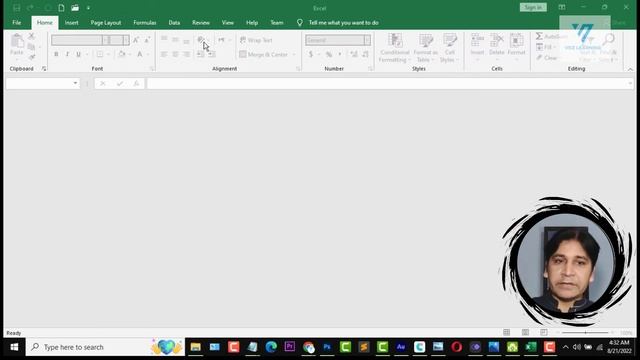Viewport: 640px width, 360px height.
Task: Click the Borders icon in Font group
Action: 100,54
